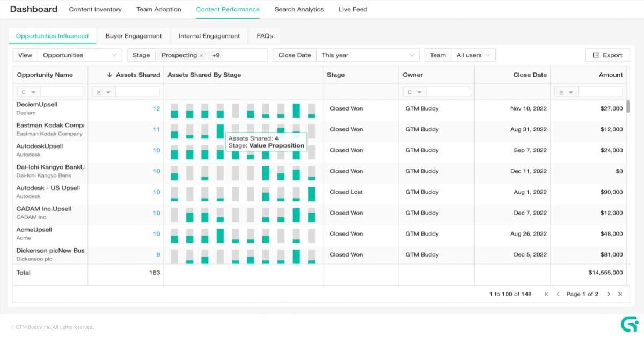Open the View Opportunities dropdown
644x337 pixels.
pos(80,55)
